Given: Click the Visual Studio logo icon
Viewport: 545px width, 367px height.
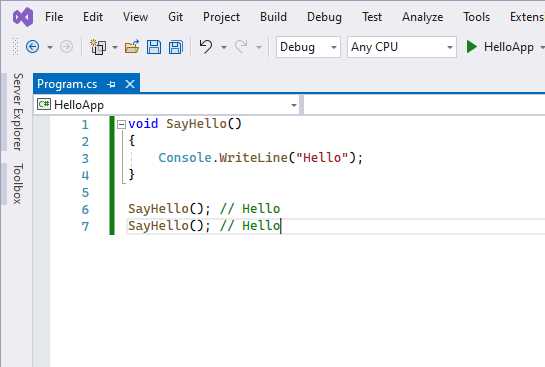Looking at the screenshot, I should pos(23,17).
